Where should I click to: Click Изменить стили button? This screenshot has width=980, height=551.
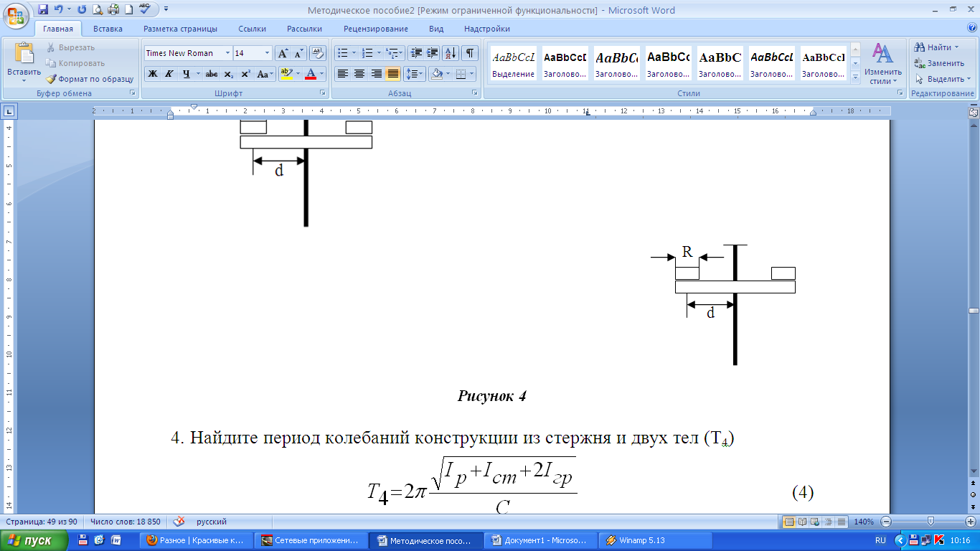coord(882,63)
